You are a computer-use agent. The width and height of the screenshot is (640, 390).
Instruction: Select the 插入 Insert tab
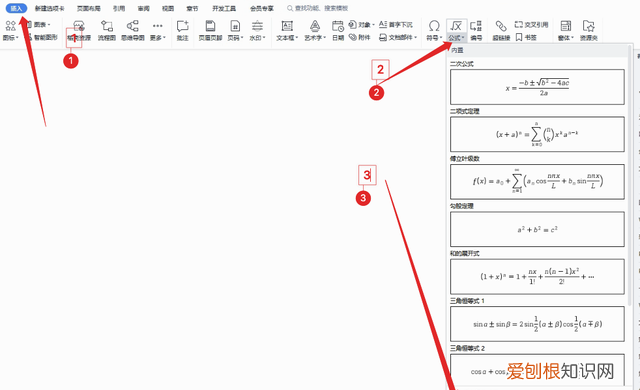(16, 8)
